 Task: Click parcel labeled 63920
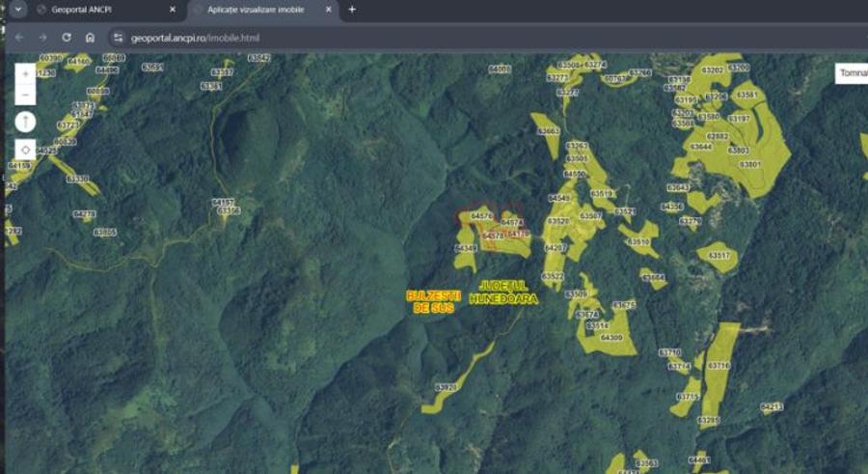tap(446, 387)
